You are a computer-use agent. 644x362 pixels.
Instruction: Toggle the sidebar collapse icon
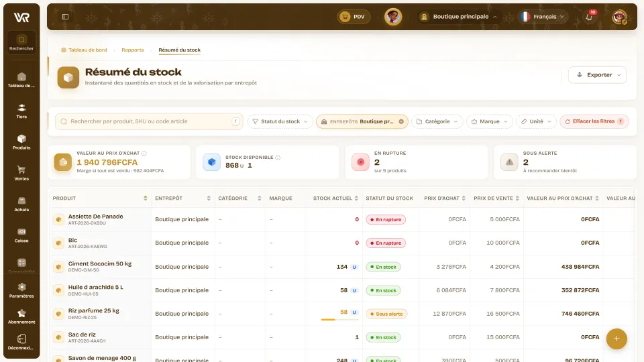[x=65, y=17]
